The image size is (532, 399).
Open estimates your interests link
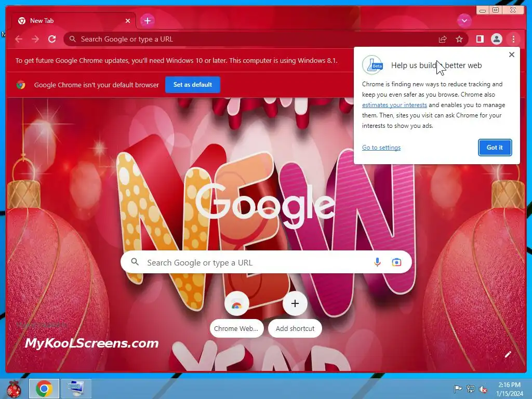394,105
